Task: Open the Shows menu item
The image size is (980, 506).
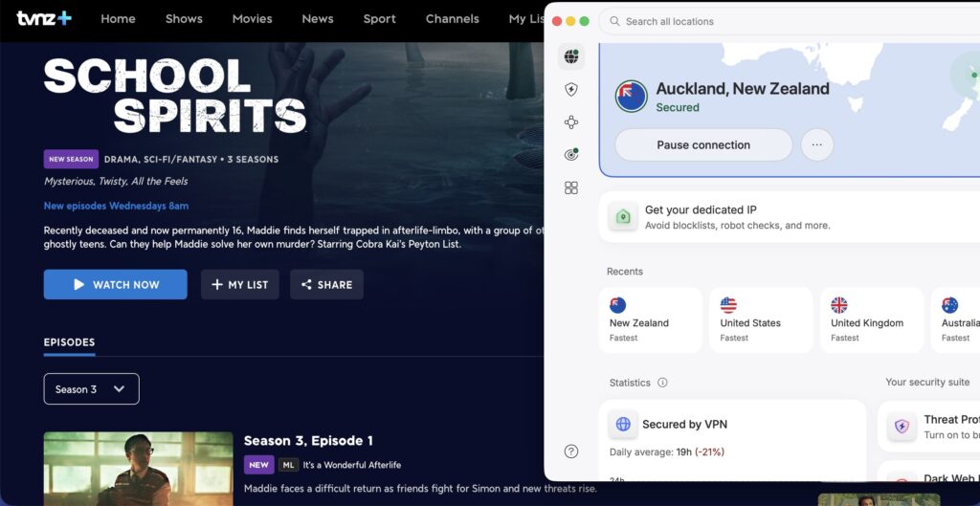Action: [x=184, y=19]
